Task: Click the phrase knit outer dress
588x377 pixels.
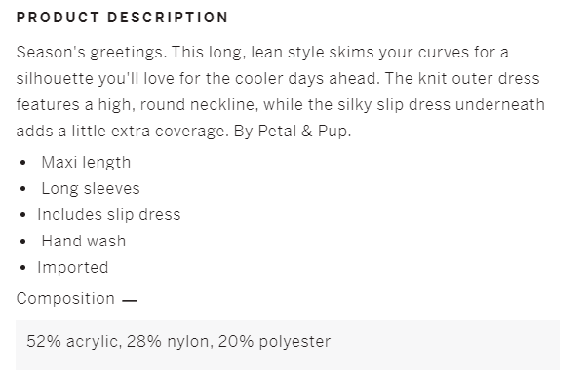Action: 479,79
